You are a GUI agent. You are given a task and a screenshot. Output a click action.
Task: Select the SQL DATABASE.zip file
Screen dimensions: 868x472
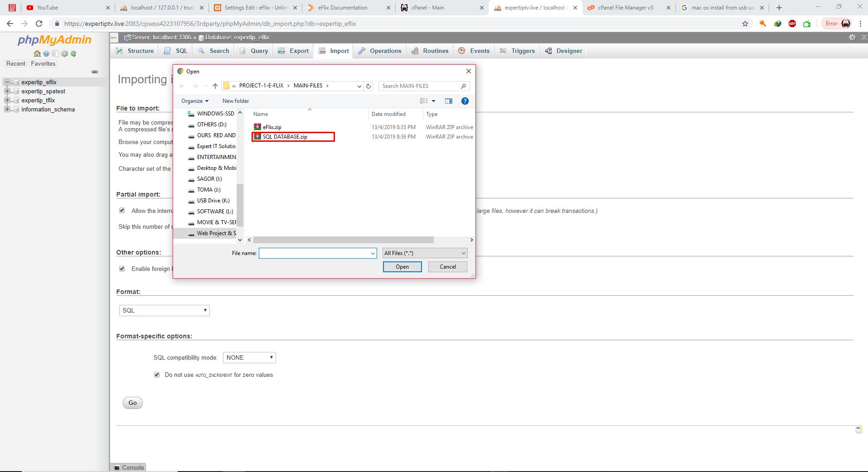(x=293, y=137)
